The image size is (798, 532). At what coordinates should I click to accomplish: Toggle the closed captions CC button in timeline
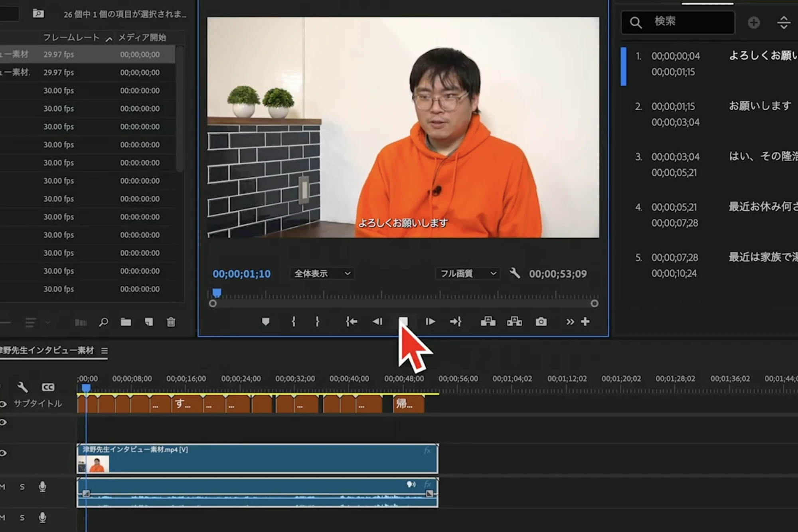(48, 387)
